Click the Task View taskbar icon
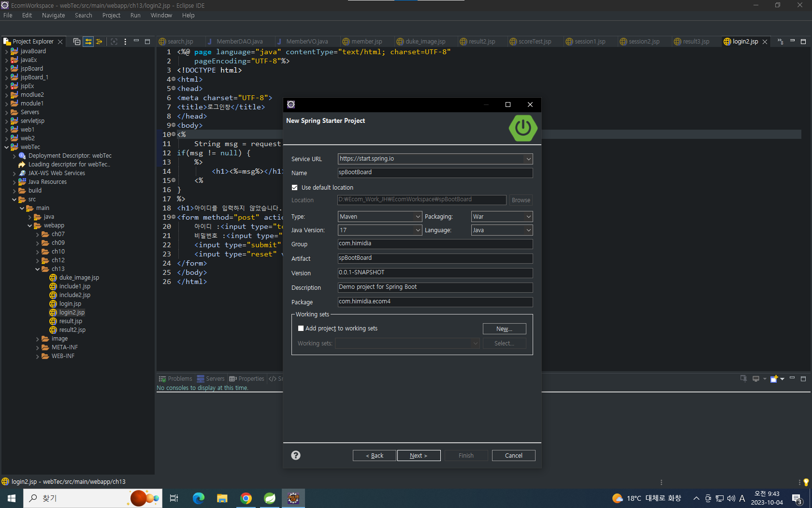812x508 pixels. [x=174, y=498]
